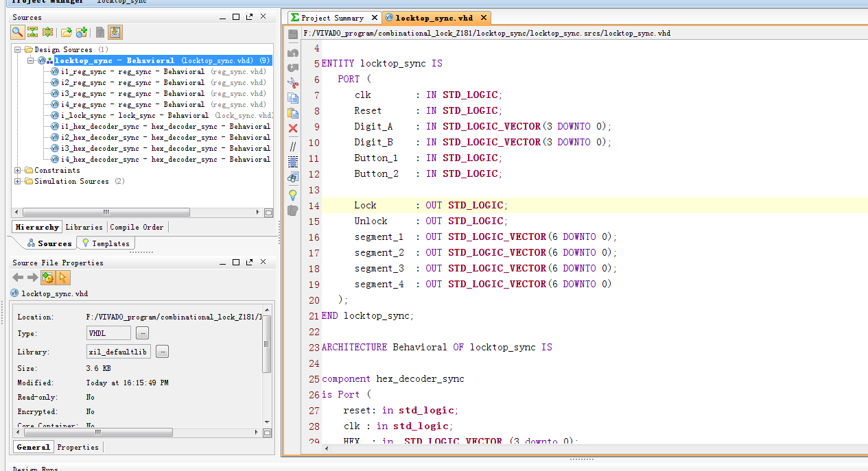Close the Project Summary tab
868x471 pixels.
tap(375, 18)
